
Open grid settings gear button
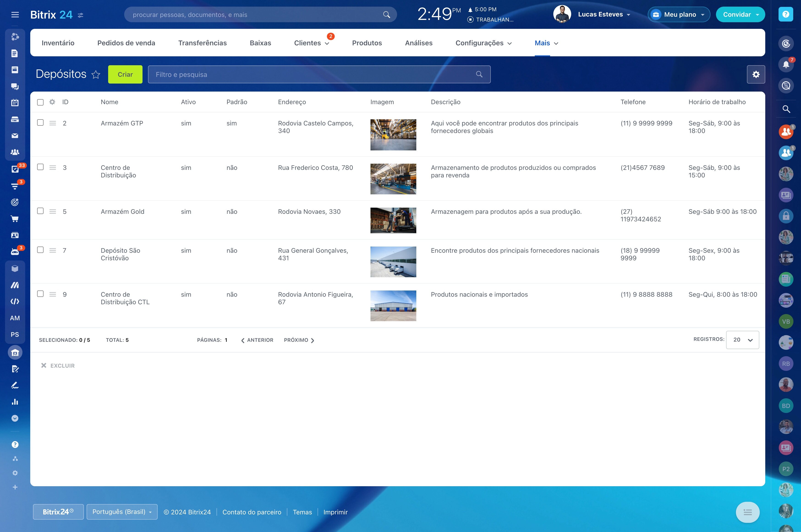click(756, 74)
